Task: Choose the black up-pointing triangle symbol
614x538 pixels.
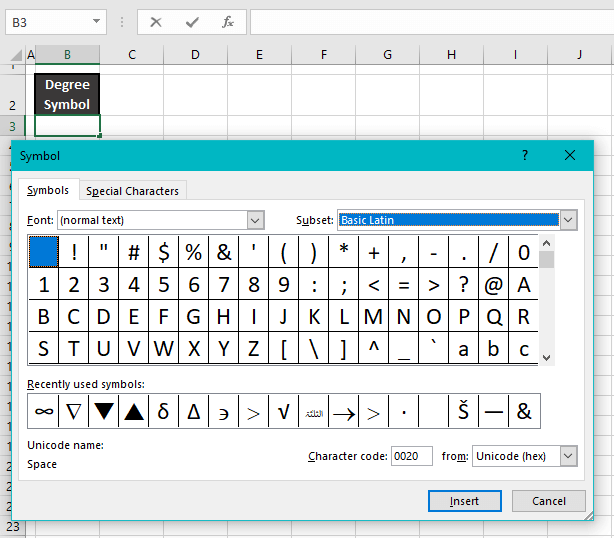Action: (x=133, y=411)
